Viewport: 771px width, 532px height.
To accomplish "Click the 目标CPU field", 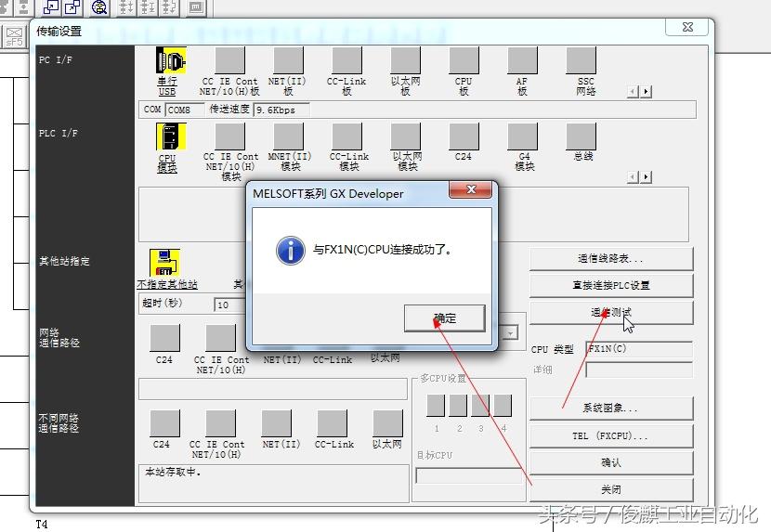I will coord(468,475).
